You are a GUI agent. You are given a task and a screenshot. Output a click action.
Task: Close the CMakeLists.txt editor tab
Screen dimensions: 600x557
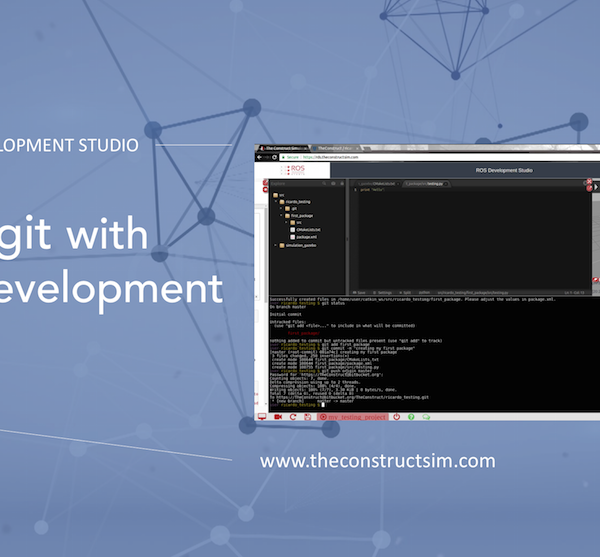(x=398, y=184)
